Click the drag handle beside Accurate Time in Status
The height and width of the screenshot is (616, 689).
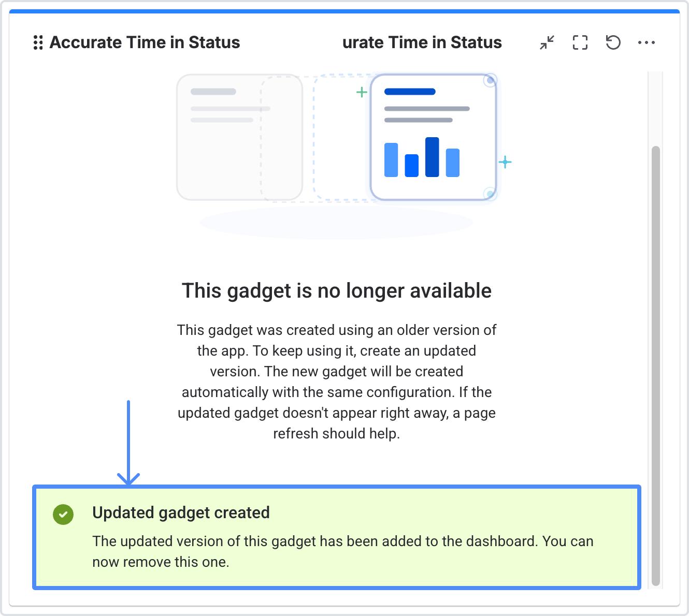click(38, 42)
